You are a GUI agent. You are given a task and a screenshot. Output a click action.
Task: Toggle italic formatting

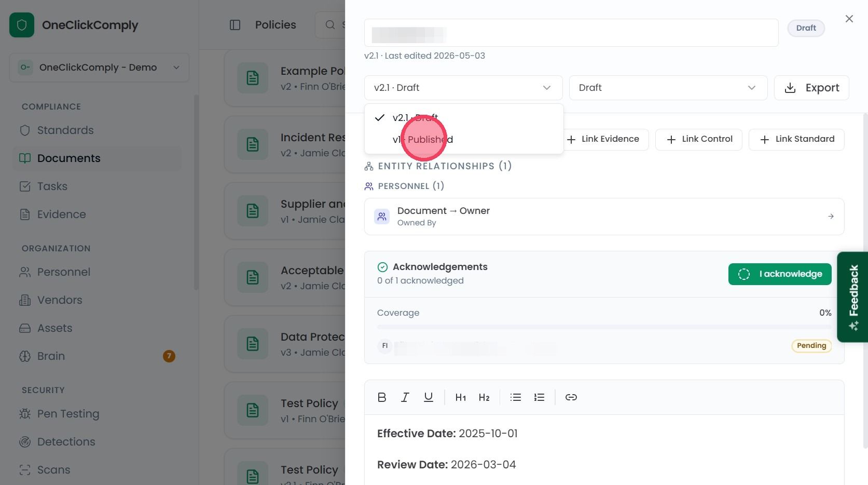405,397
